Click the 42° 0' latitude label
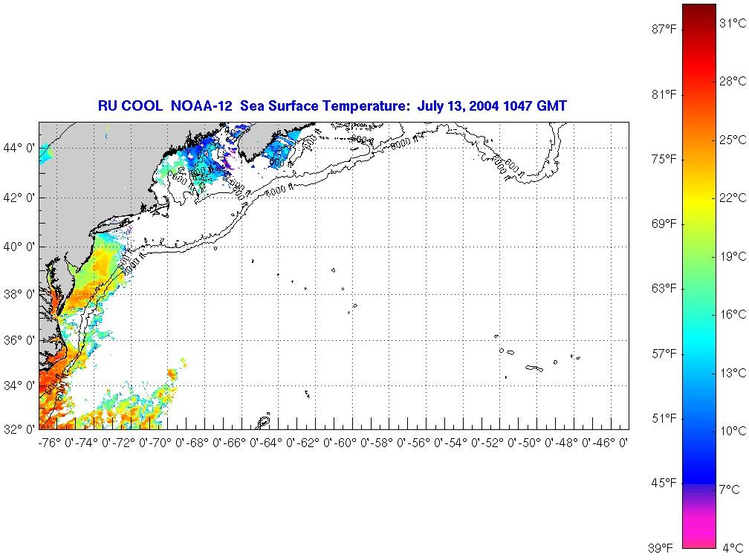 [19, 198]
